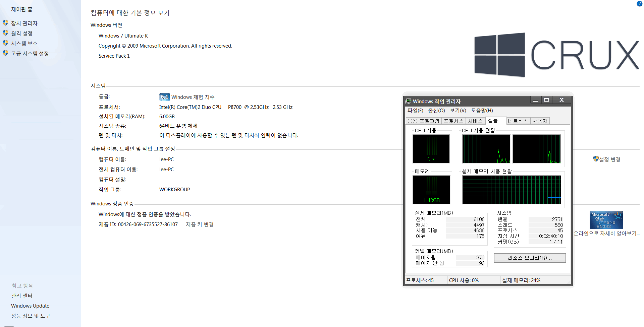The height and width of the screenshot is (327, 644).
Task: Click the shield icon beside 원격 설정
Action: 5,33
